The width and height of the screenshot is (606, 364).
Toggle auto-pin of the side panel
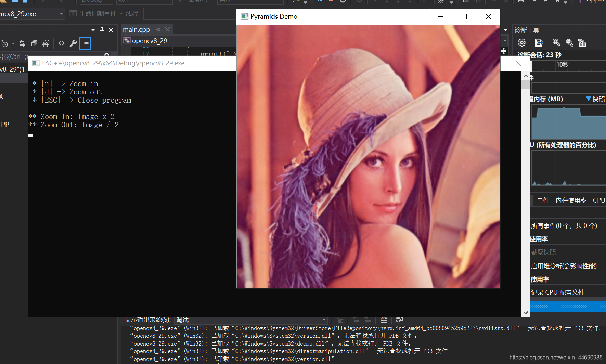pyautogui.click(x=102, y=30)
